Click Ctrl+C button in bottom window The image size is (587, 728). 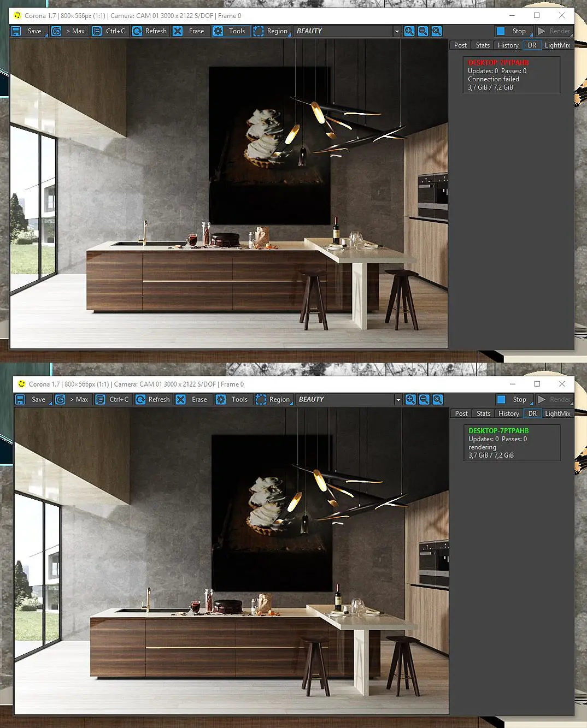click(113, 399)
